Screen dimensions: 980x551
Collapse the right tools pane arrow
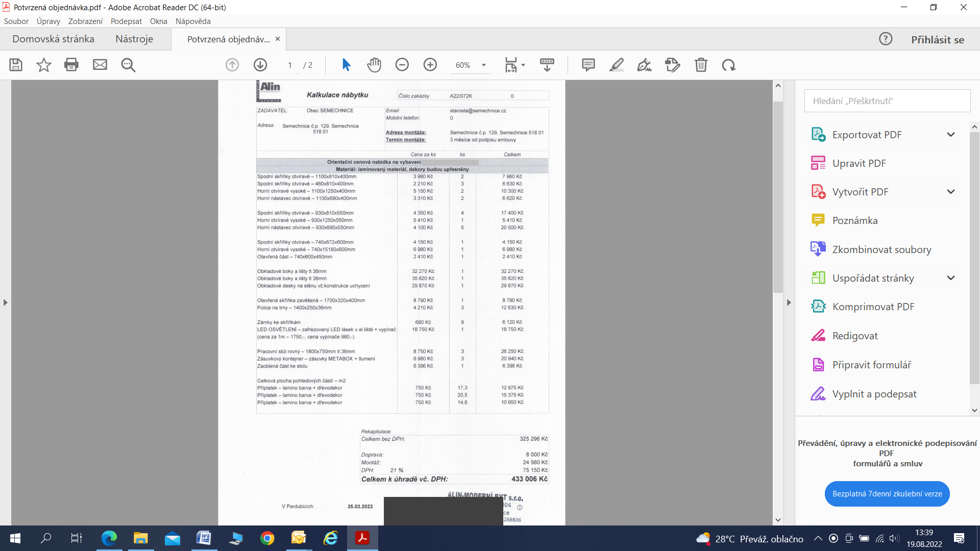pyautogui.click(x=789, y=303)
